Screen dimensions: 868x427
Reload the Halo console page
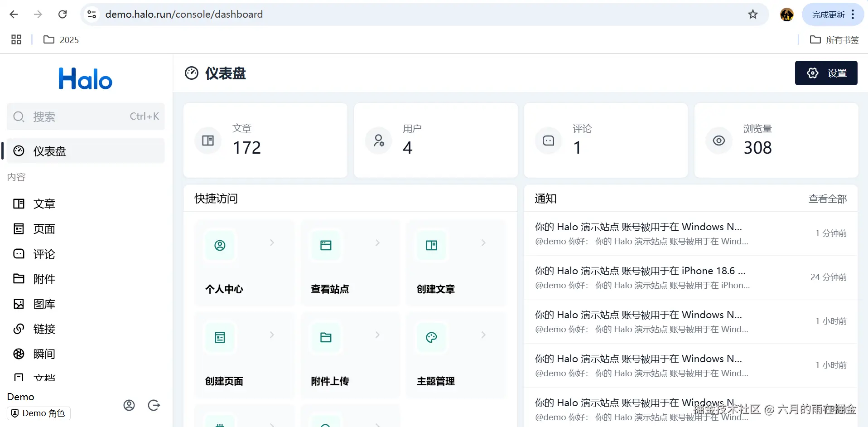pyautogui.click(x=63, y=15)
